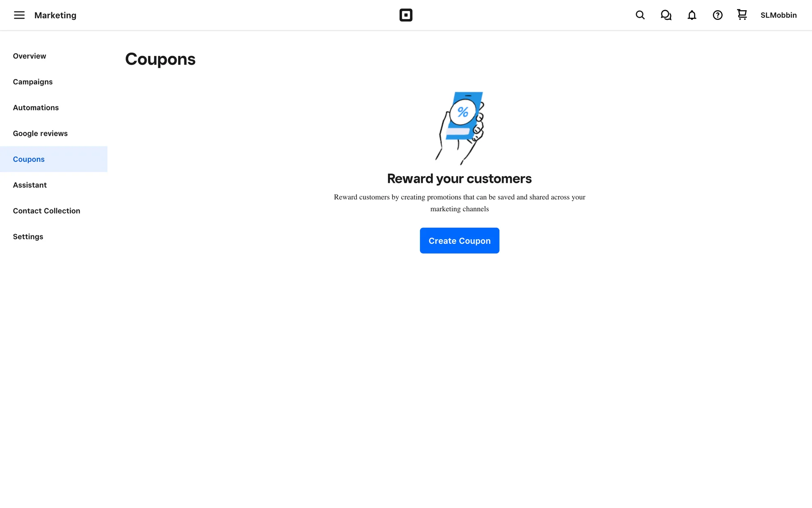812x508 pixels.
Task: View notifications bell icon
Action: point(692,15)
